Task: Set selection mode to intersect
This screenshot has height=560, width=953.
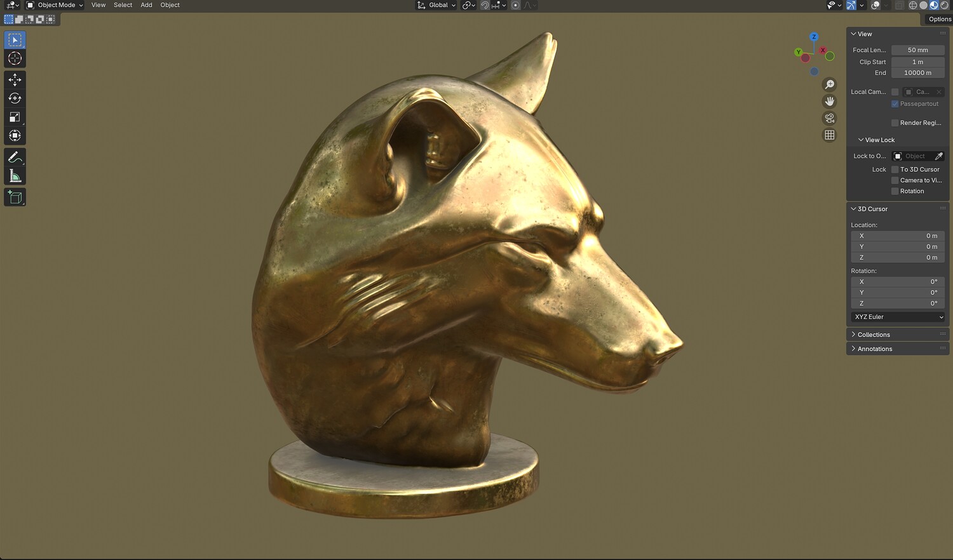Action: click(x=50, y=19)
